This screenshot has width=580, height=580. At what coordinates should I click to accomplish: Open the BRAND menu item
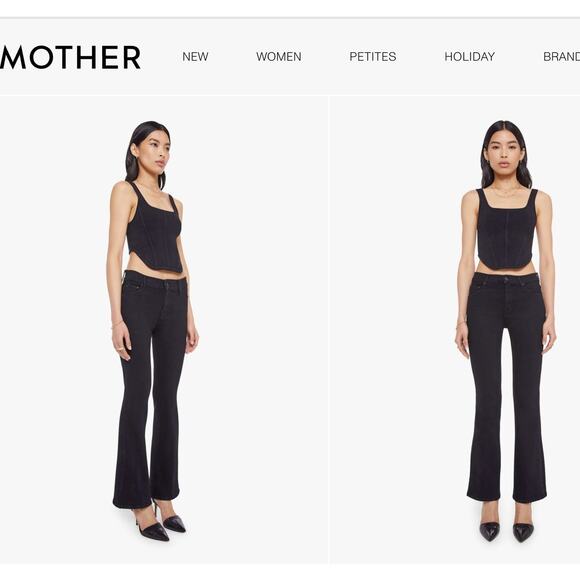click(x=562, y=57)
